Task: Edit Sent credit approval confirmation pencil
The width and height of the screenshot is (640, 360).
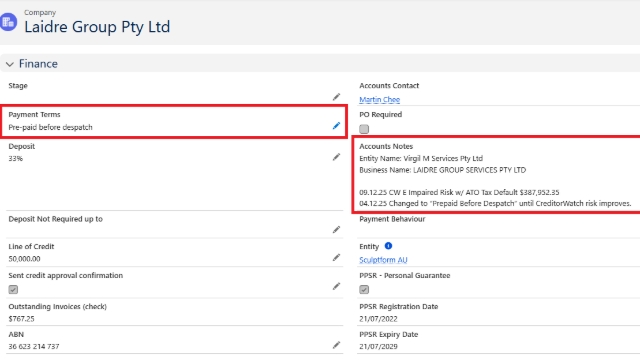Action: (336, 287)
